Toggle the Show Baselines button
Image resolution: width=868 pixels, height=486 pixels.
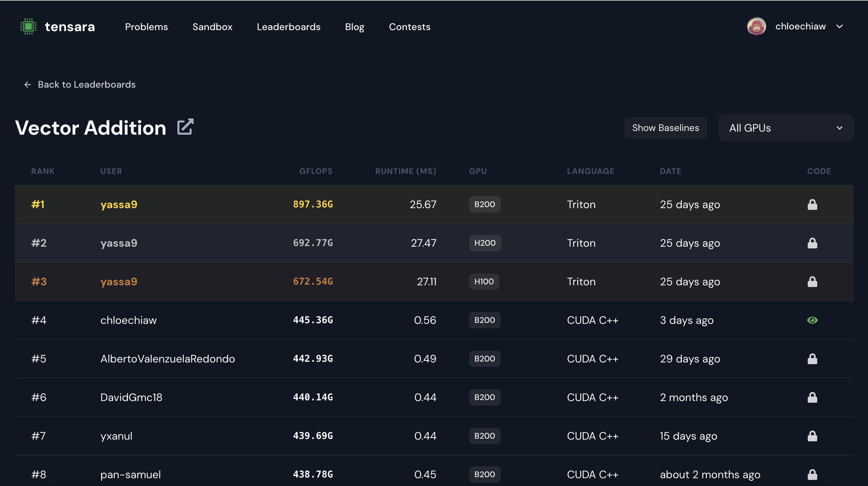(665, 128)
